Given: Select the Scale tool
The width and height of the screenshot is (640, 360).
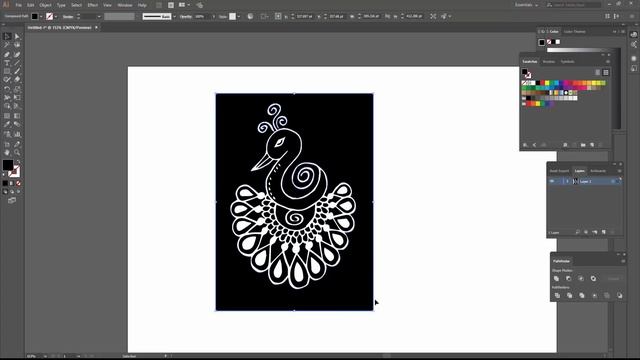Looking at the screenshot, I should [17, 89].
